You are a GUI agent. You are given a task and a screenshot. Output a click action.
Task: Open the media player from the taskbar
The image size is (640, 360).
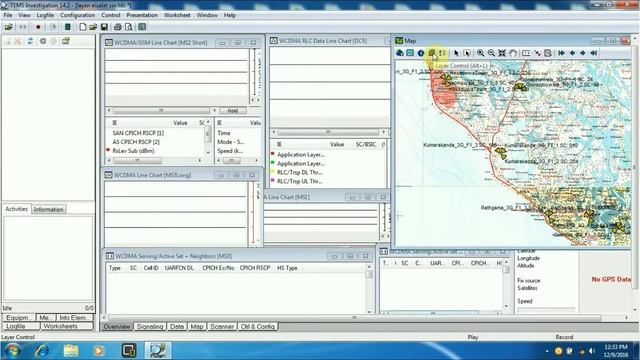tap(99, 350)
